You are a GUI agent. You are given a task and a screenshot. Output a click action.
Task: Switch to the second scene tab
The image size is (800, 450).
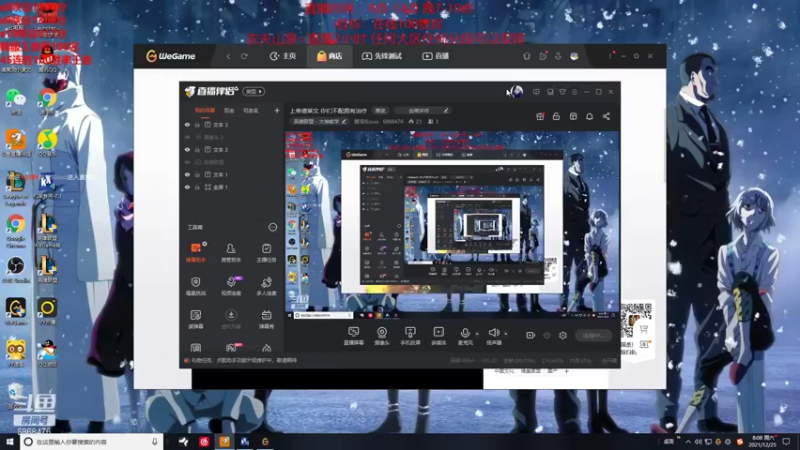229,110
